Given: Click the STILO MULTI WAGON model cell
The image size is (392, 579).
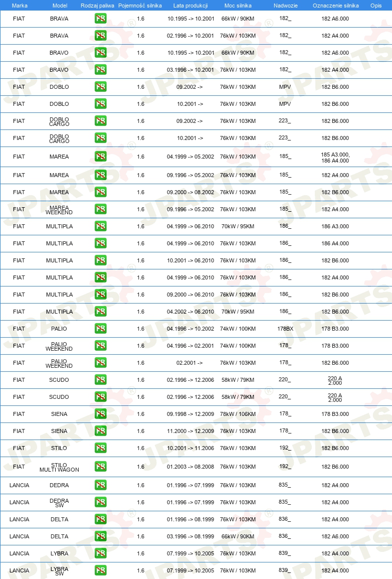Looking at the screenshot, I should [59, 468].
